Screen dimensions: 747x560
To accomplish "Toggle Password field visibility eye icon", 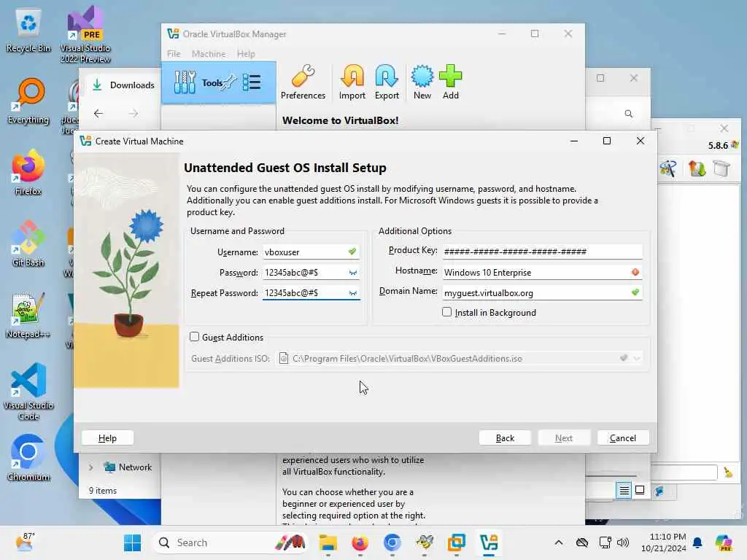I will click(x=352, y=273).
